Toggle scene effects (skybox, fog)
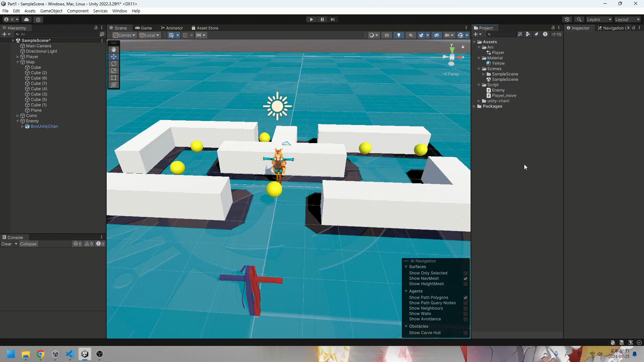644x362 pixels. tap(421, 35)
